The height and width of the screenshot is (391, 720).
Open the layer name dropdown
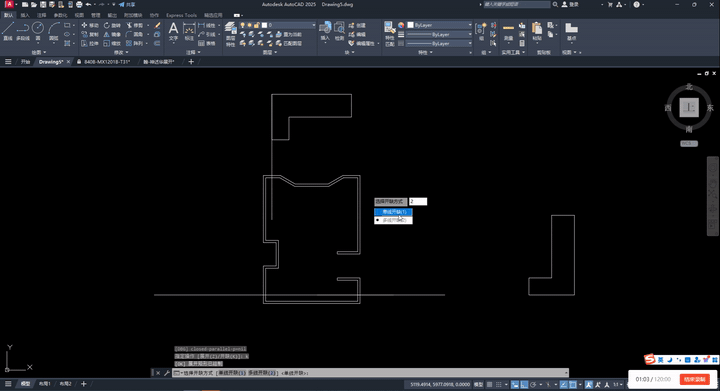pyautogui.click(x=289, y=25)
